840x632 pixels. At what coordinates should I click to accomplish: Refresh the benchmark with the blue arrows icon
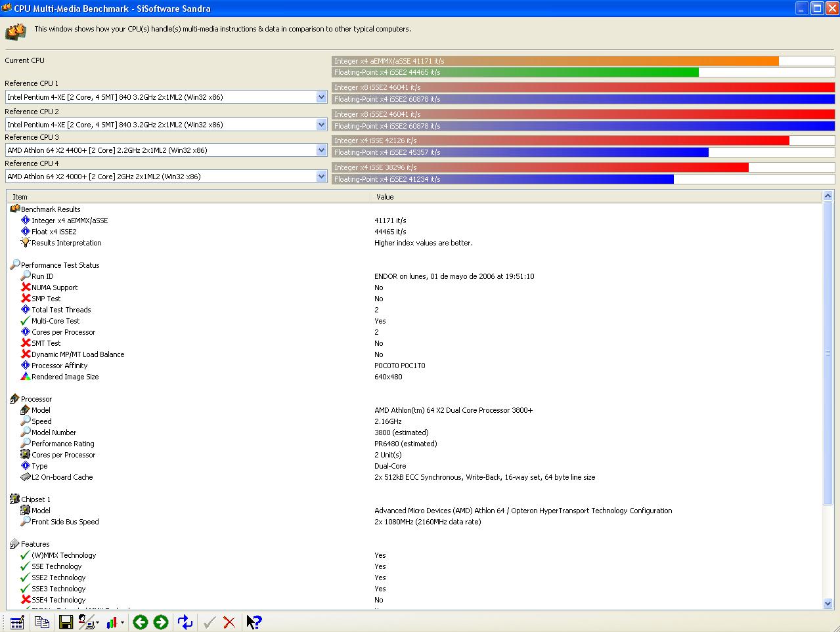tap(185, 622)
